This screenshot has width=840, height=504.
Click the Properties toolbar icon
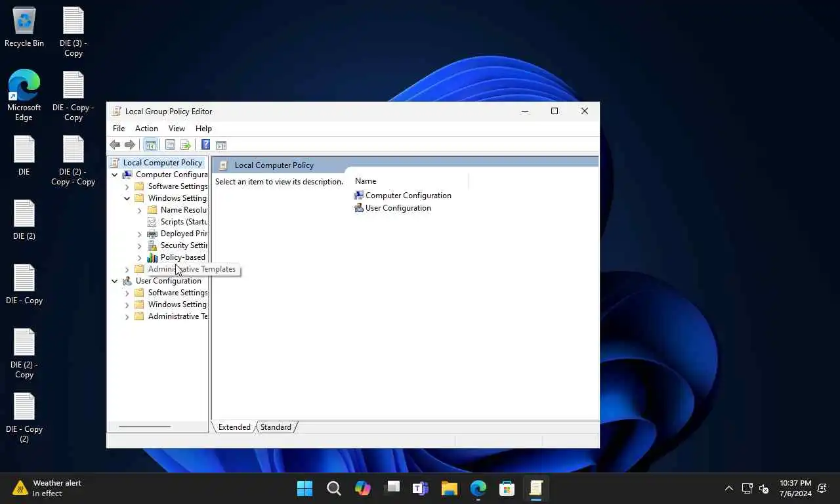171,145
